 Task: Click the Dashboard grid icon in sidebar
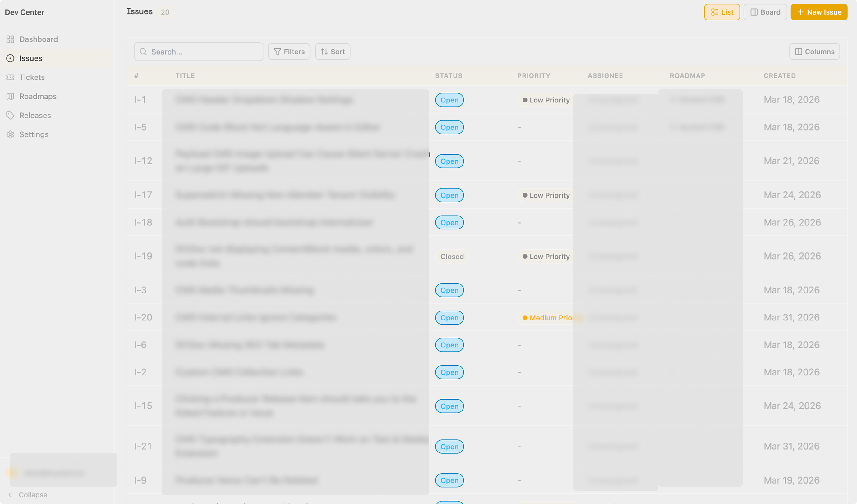tap(10, 39)
